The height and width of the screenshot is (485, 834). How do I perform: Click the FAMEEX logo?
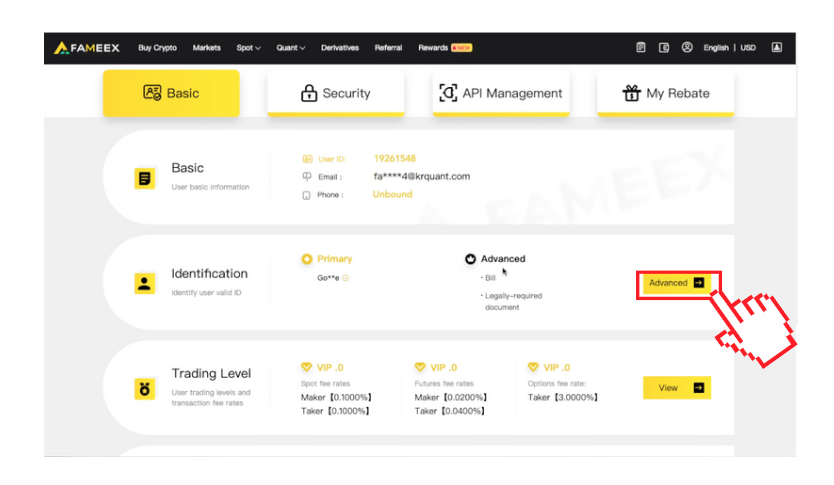(x=87, y=48)
